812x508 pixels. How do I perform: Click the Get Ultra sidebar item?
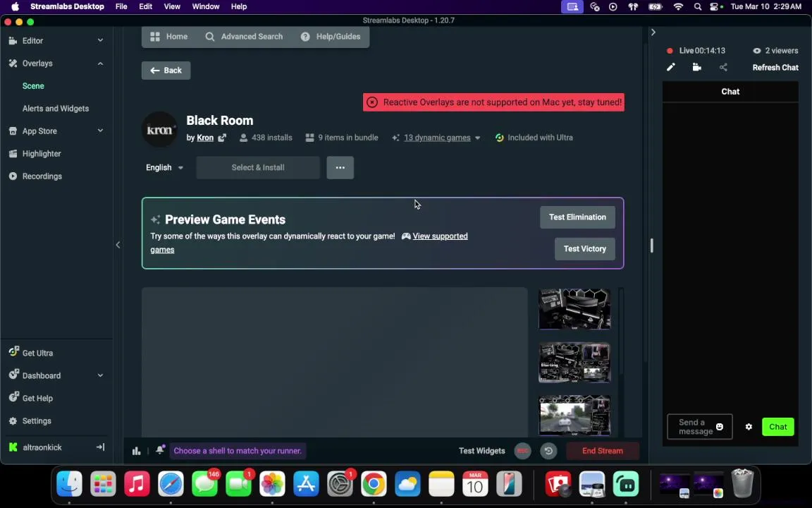(37, 353)
